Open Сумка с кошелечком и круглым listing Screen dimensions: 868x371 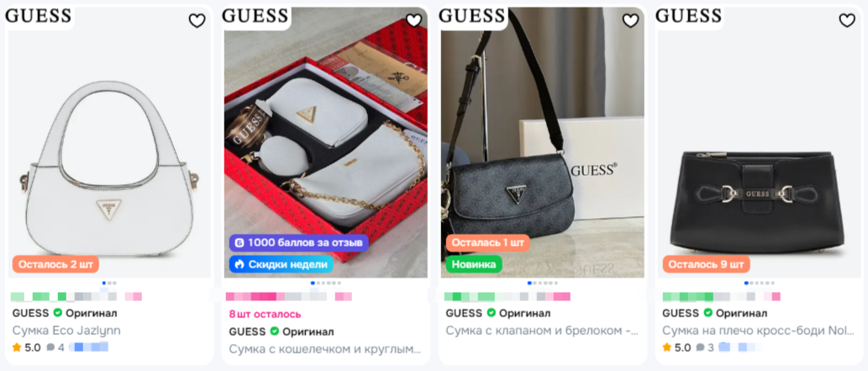(325, 349)
